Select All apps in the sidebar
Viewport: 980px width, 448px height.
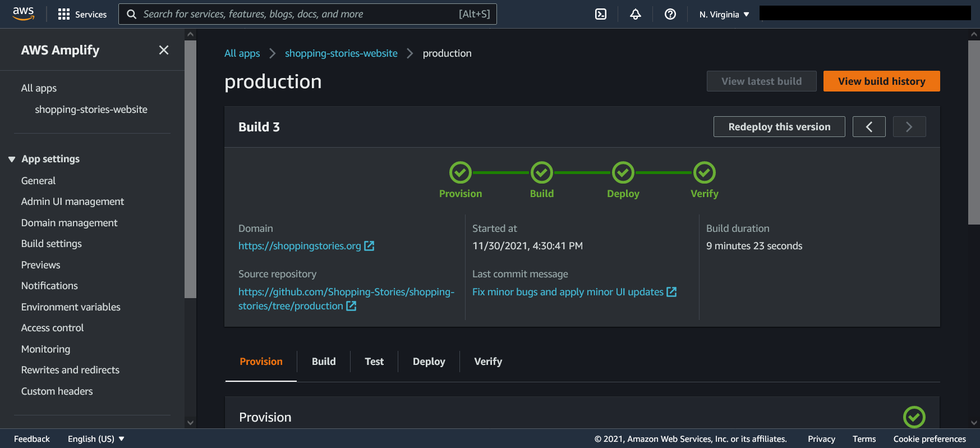(39, 88)
